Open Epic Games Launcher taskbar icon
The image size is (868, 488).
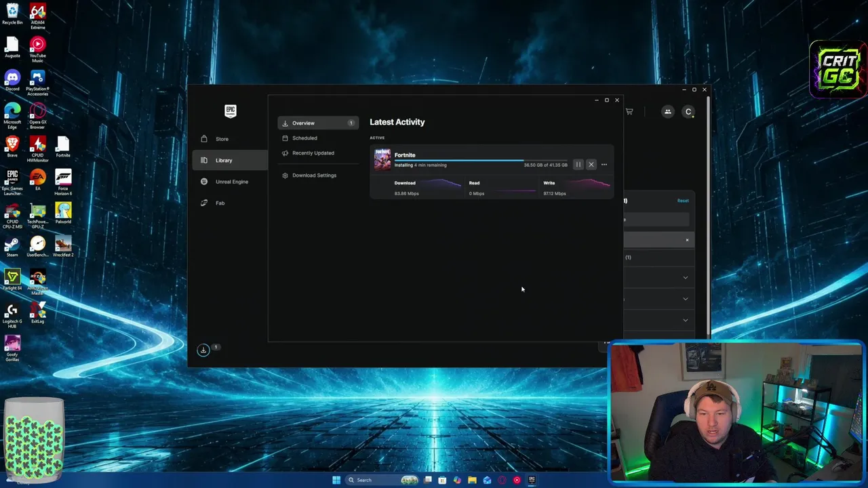pos(532,480)
